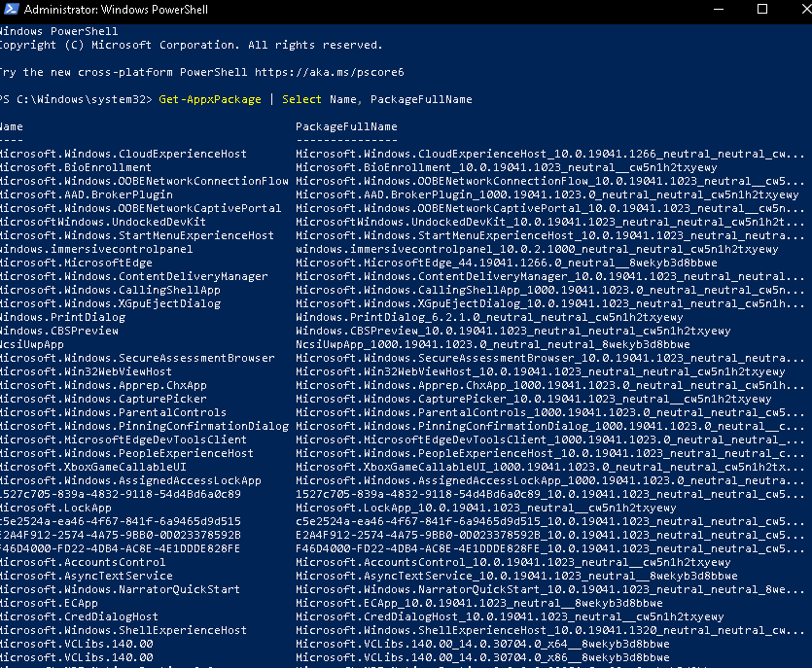Click the Microsoft.AsyncTextService_10.0.19041.1023 full package name

pyautogui.click(x=516, y=576)
